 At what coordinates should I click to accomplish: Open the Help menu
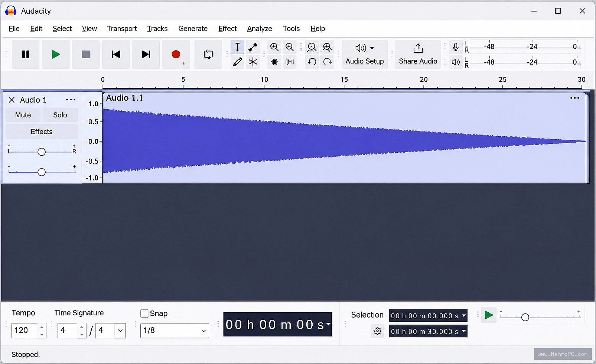click(317, 29)
